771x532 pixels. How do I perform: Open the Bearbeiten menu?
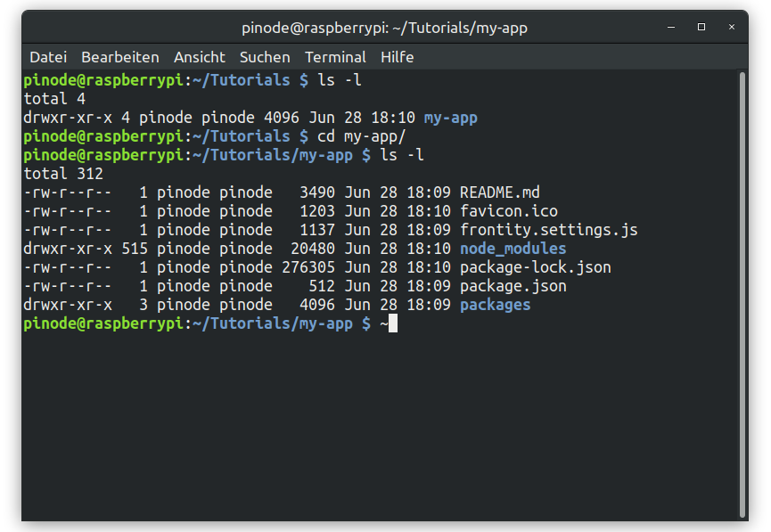click(120, 57)
